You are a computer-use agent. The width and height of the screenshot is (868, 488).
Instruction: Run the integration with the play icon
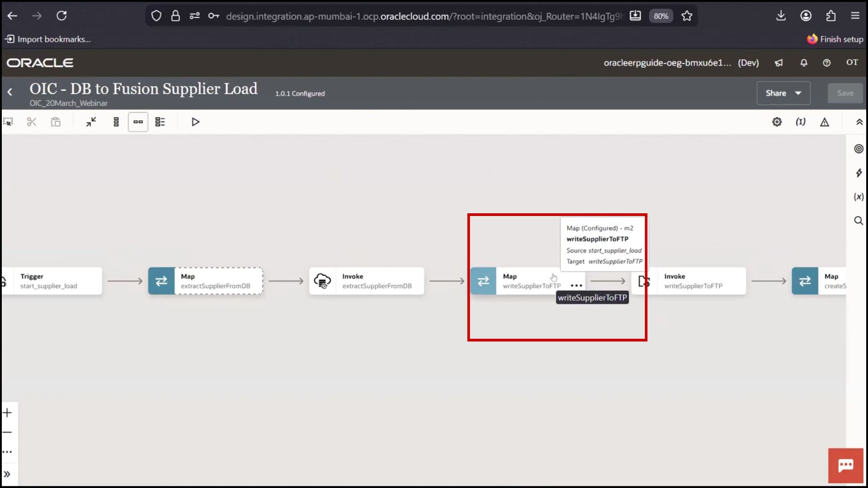pyautogui.click(x=195, y=122)
